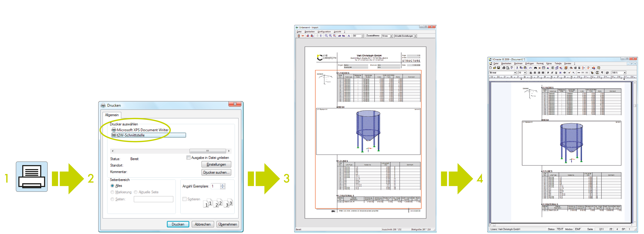644x234 pixels.
Task: Select the t2W-Schnittstelle printer
Action: coord(131,135)
